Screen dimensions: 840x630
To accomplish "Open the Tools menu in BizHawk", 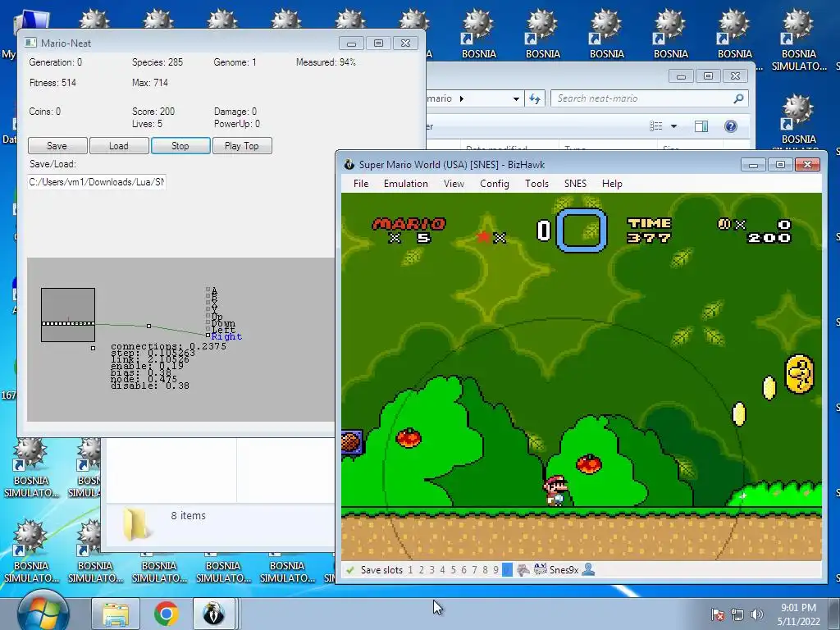I will (536, 184).
